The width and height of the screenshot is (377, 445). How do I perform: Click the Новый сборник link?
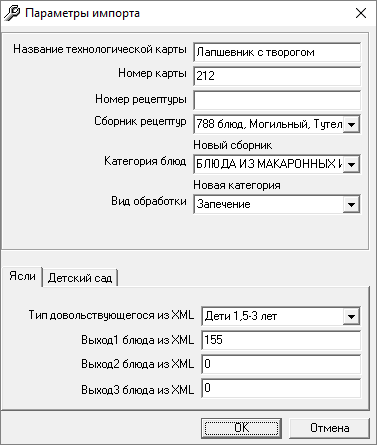(x=233, y=145)
